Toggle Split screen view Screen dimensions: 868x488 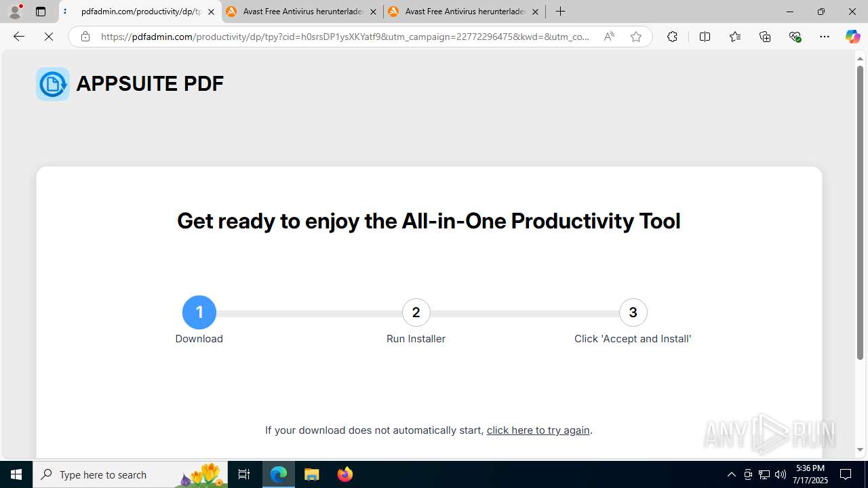705,37
